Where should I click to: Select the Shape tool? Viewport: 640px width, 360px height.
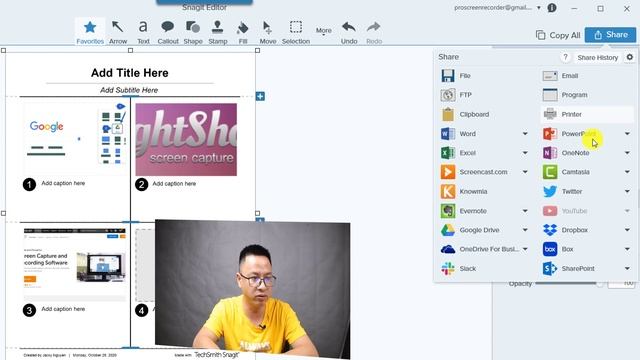193,32
